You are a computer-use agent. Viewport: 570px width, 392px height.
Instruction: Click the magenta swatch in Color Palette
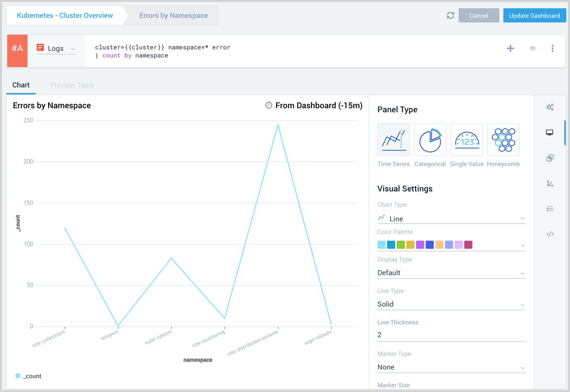[468, 245]
